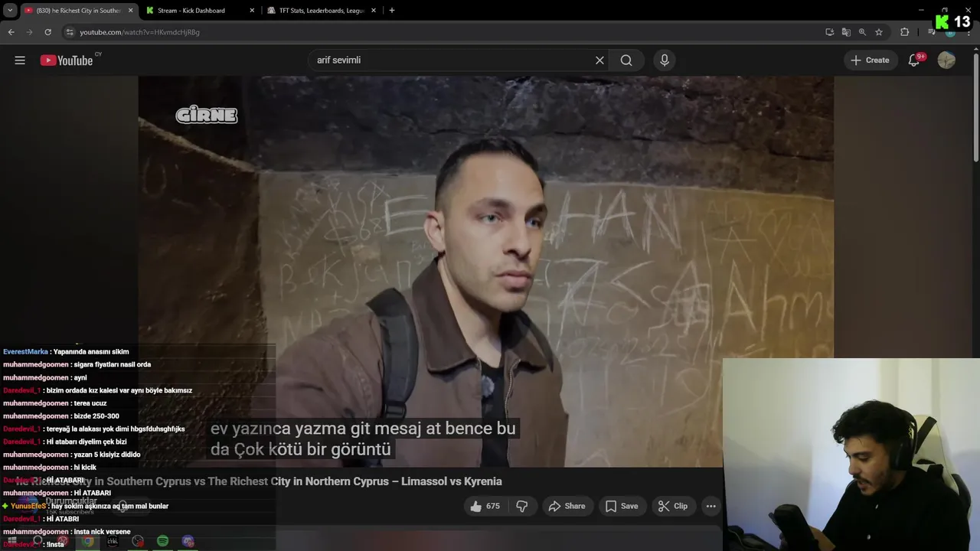Start voice search with microphone

pos(664,60)
